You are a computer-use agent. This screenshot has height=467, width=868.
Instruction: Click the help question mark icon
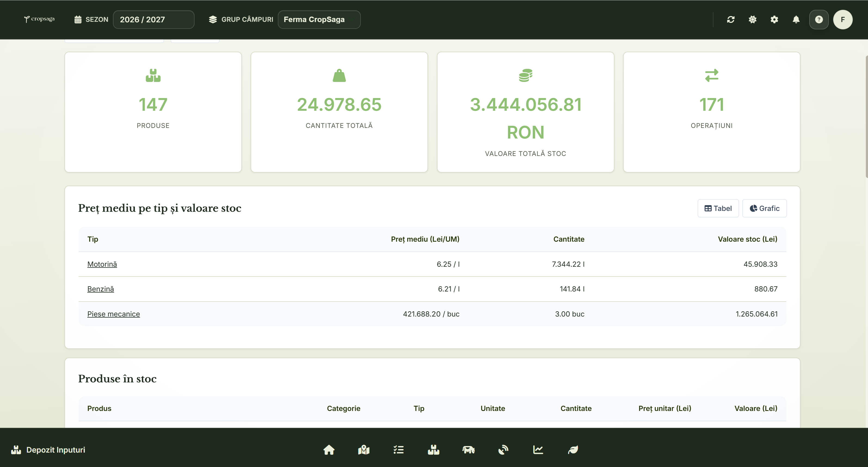819,20
